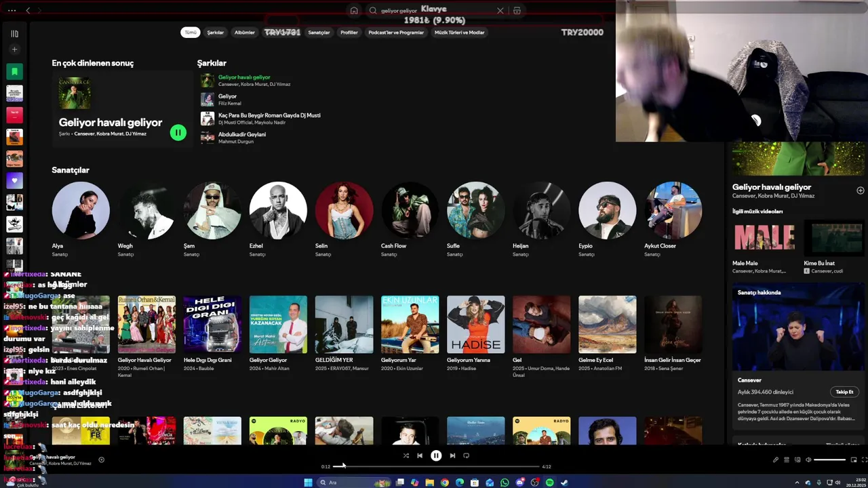Select the Tümü filter chip

191,33
